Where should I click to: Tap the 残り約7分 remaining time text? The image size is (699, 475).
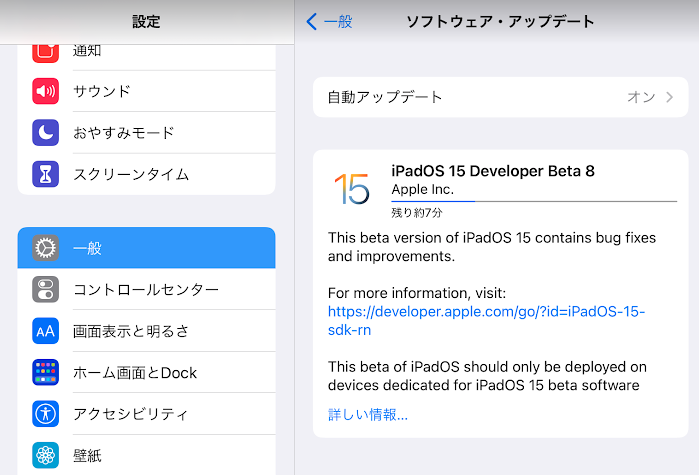click(x=417, y=213)
